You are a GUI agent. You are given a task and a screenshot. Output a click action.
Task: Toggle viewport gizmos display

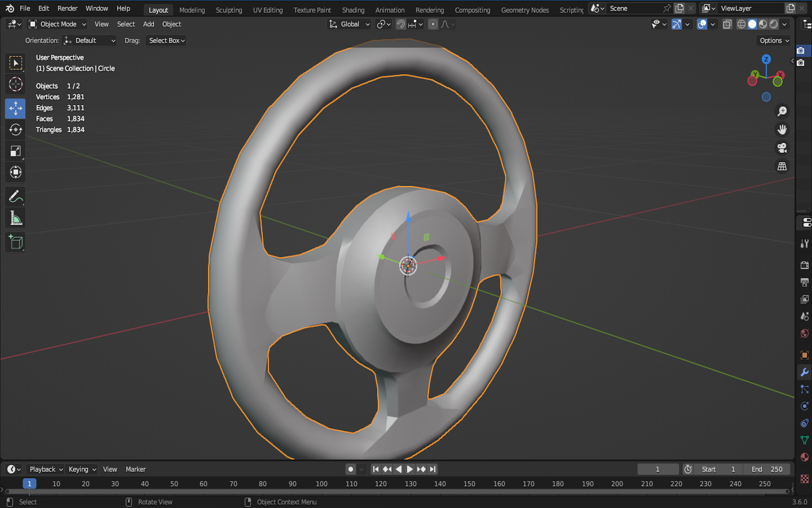pyautogui.click(x=677, y=24)
